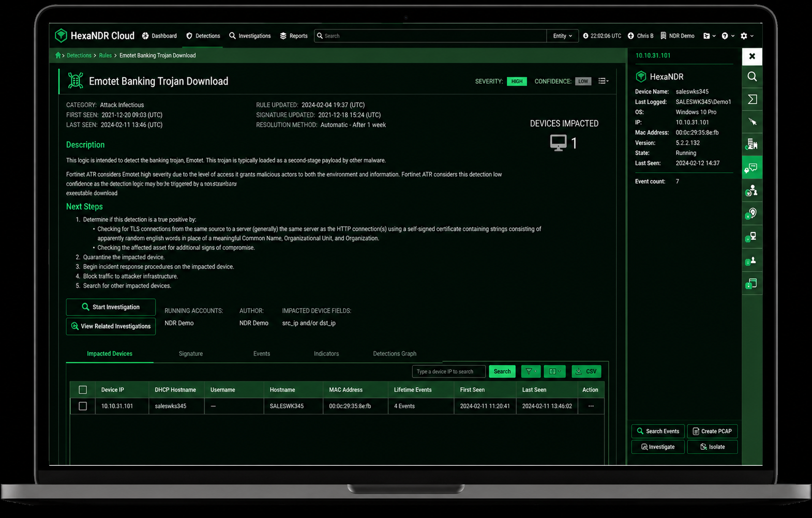
Task: Click the computer device icon in sidebar
Action: click(752, 237)
